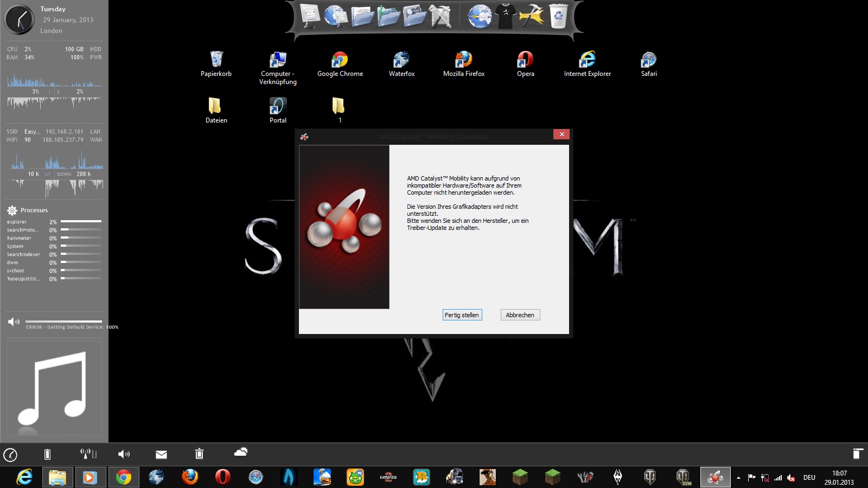Viewport: 868px width, 488px height.
Task: Select the Google Chrome desktop shortcut
Action: 340,64
